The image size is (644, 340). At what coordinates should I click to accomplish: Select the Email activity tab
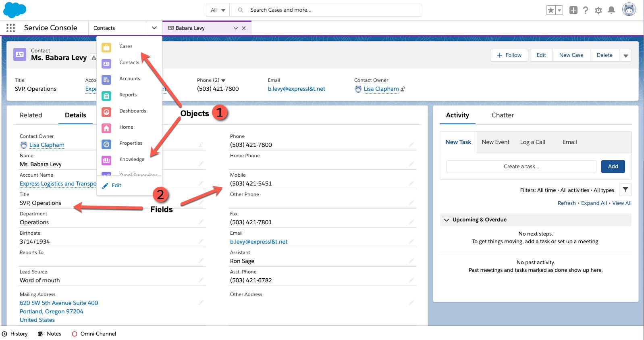(x=569, y=142)
